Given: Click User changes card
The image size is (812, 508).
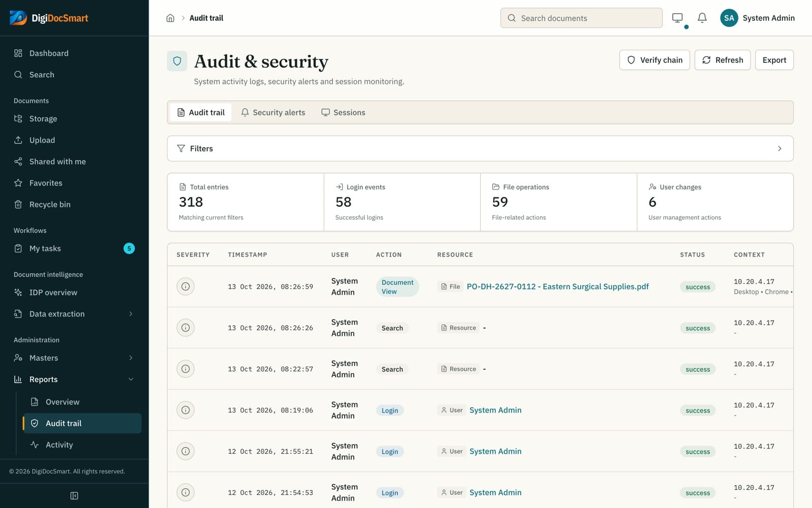Looking at the screenshot, I should (715, 202).
